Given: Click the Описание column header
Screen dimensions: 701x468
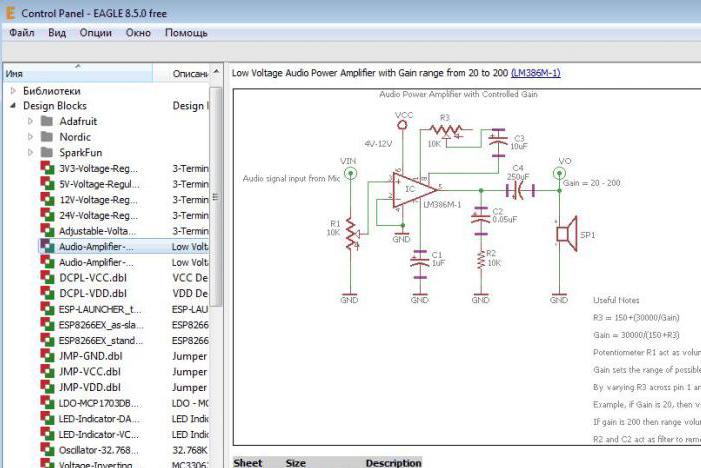Looking at the screenshot, I should [181, 73].
